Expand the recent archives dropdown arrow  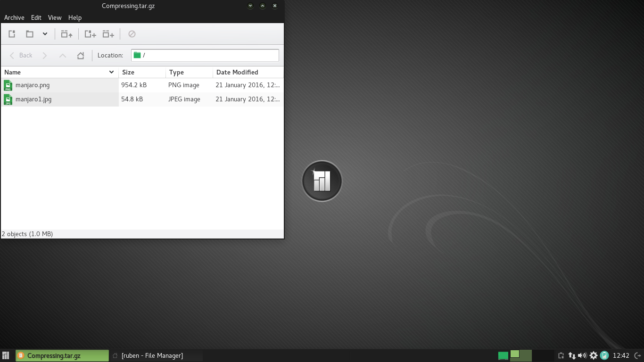tap(45, 34)
